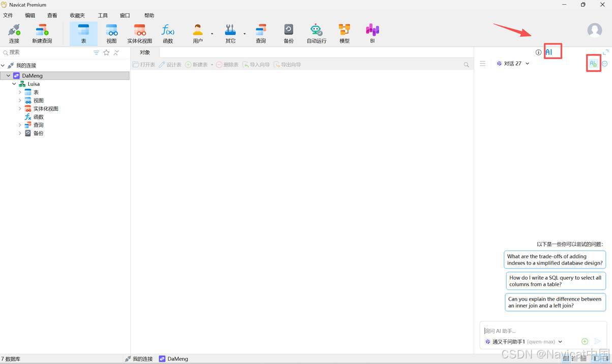Open the AI conversation list hamburger menu

(x=482, y=63)
